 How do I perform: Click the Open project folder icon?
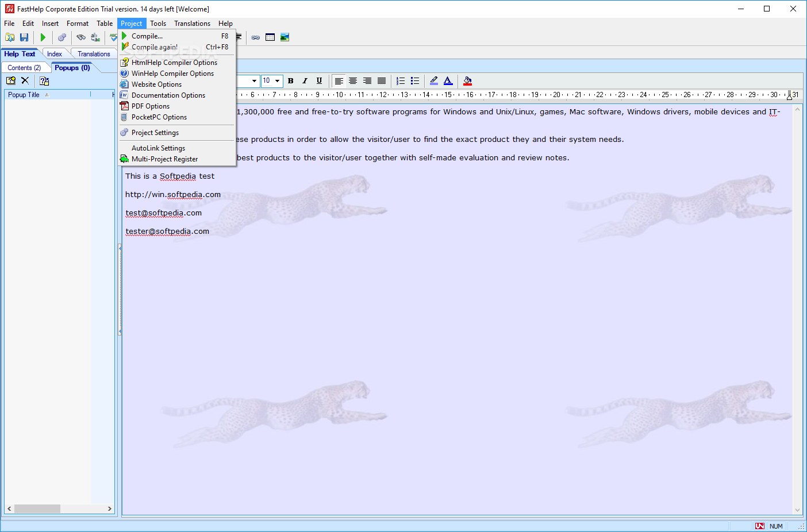coord(10,37)
